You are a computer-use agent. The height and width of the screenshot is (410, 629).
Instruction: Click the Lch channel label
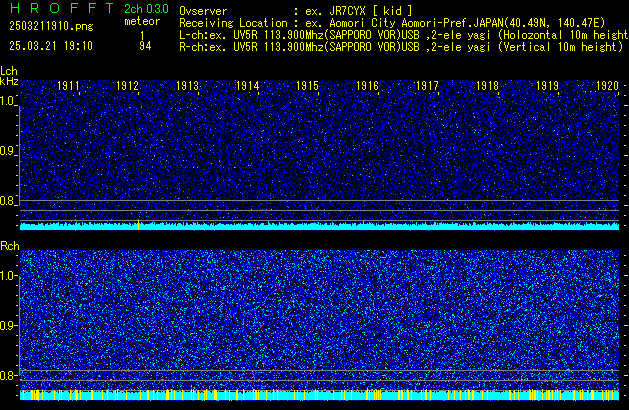coord(9,71)
